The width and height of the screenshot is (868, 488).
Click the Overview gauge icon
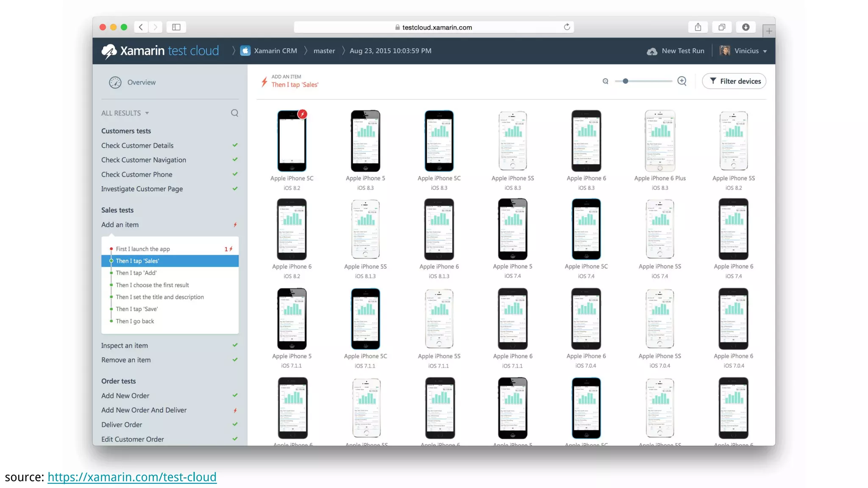click(x=115, y=82)
